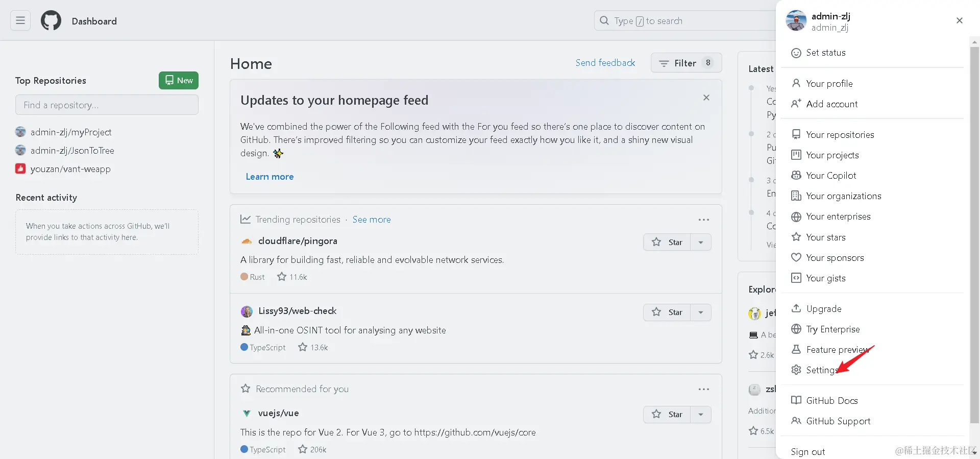Viewport: 980px width, 459px height.
Task: Close the user account side panel
Action: coord(959,20)
